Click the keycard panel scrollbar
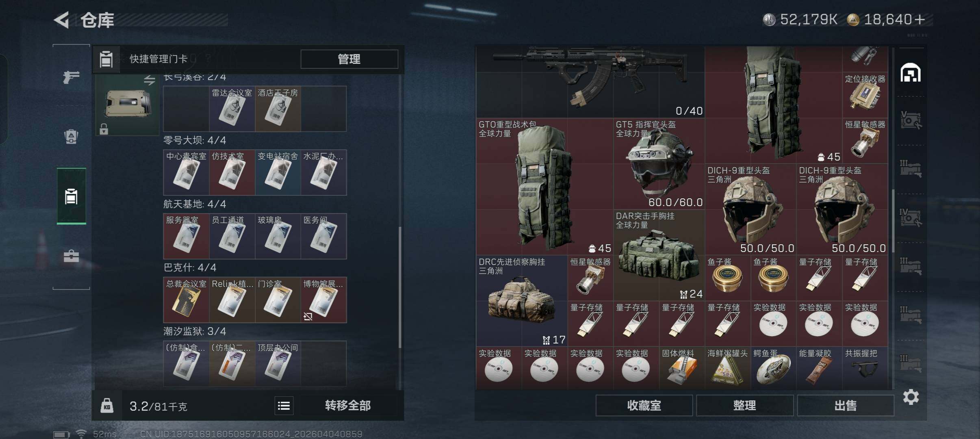Image resolution: width=980 pixels, height=439 pixels. click(400, 287)
